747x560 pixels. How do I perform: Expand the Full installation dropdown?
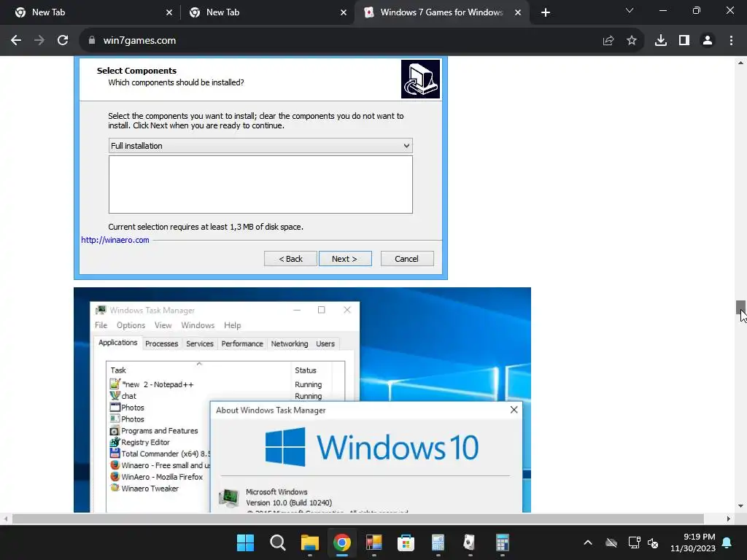[x=260, y=146]
